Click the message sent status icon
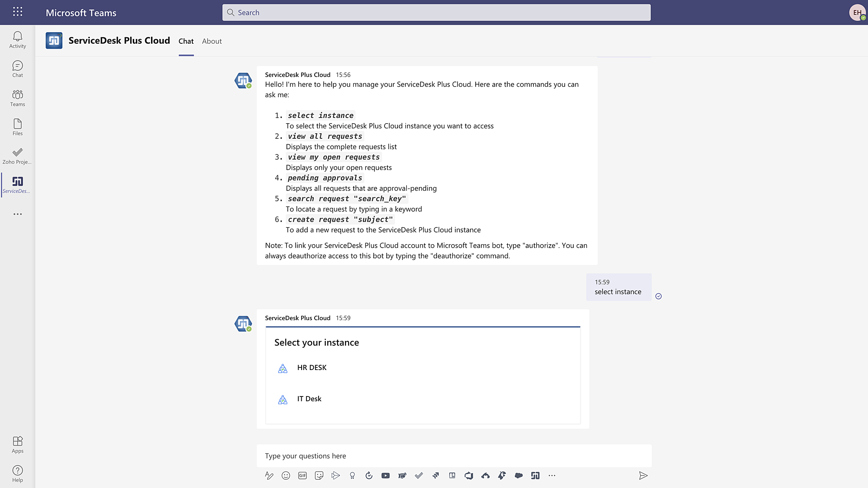 point(658,296)
